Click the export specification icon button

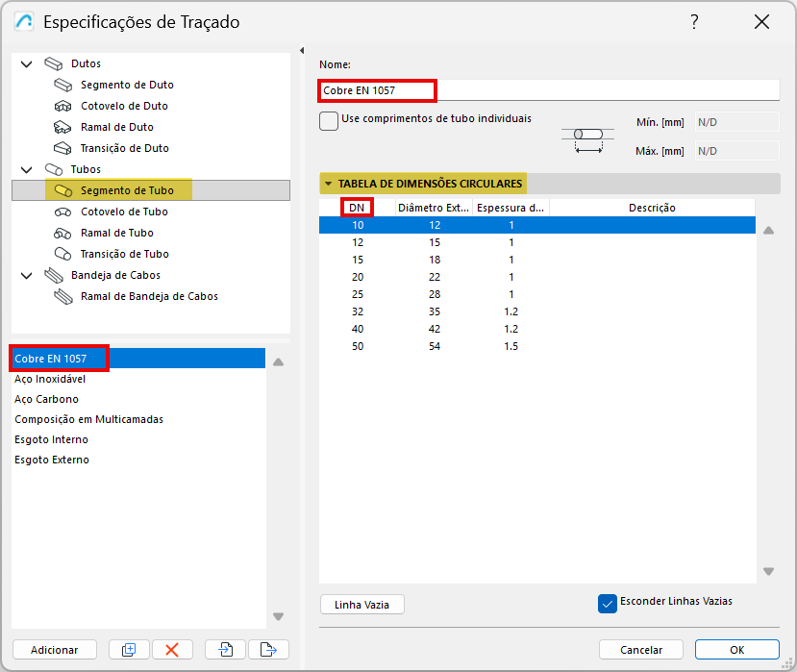[268, 650]
